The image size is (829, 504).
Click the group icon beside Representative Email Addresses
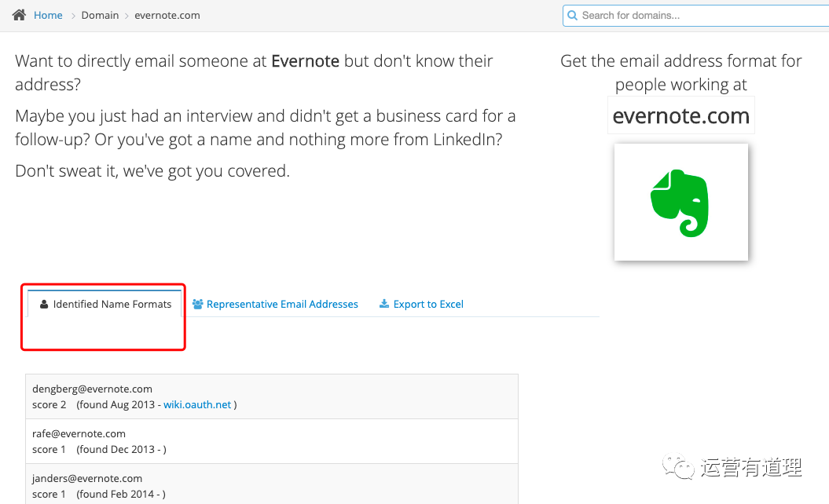[x=198, y=305]
